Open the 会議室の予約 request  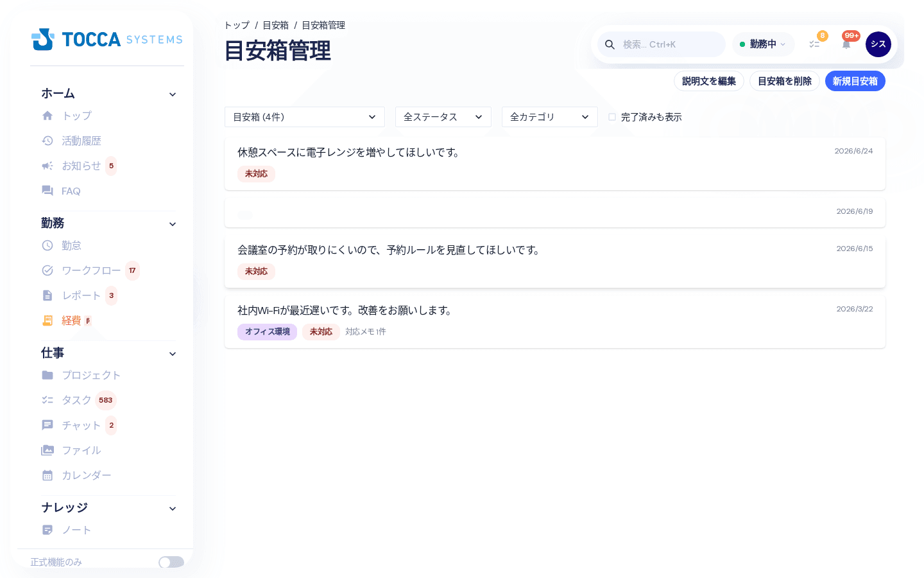point(555,261)
